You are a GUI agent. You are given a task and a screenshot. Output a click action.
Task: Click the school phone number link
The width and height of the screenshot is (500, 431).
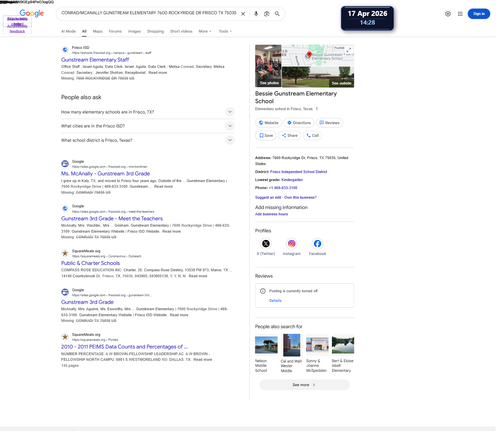pos(283,188)
